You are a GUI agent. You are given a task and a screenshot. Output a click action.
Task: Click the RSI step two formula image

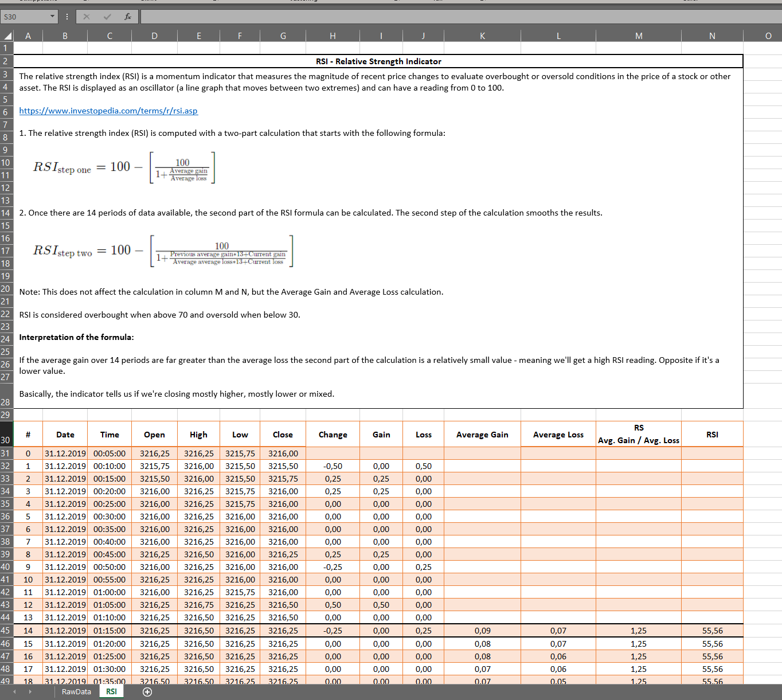pos(163,251)
